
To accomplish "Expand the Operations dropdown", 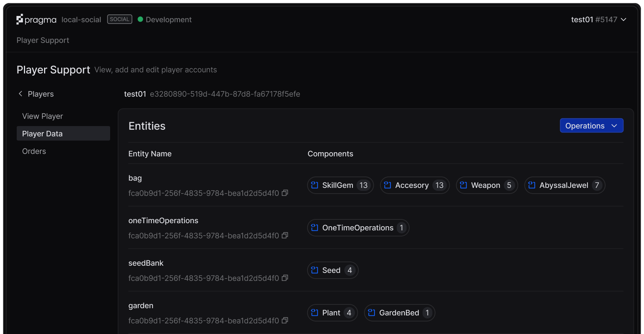I will pyautogui.click(x=591, y=126).
